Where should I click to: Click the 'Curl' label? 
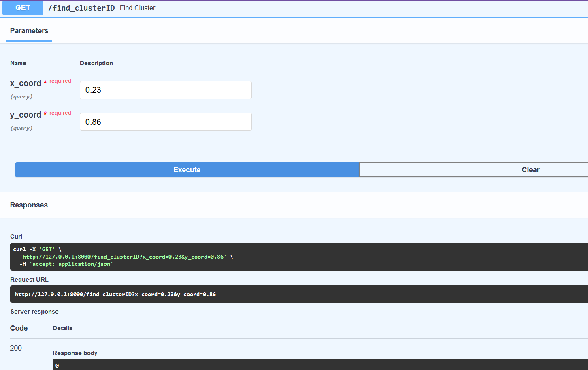click(x=16, y=237)
